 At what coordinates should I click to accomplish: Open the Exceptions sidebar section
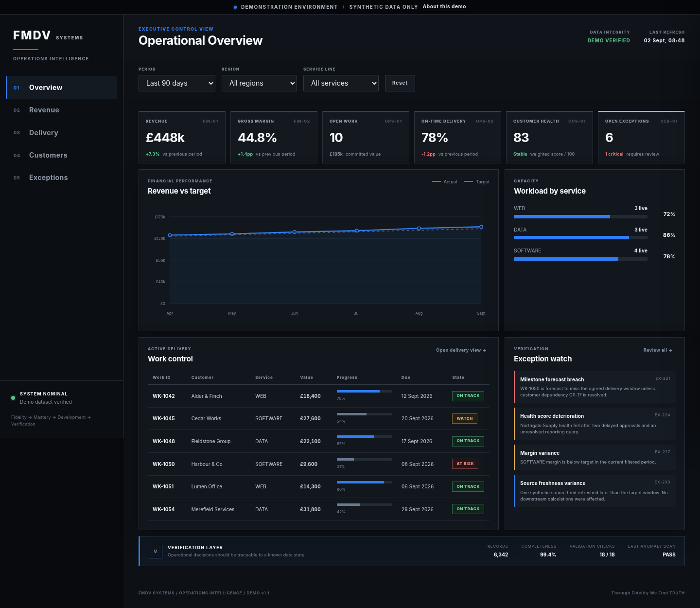click(x=62, y=178)
